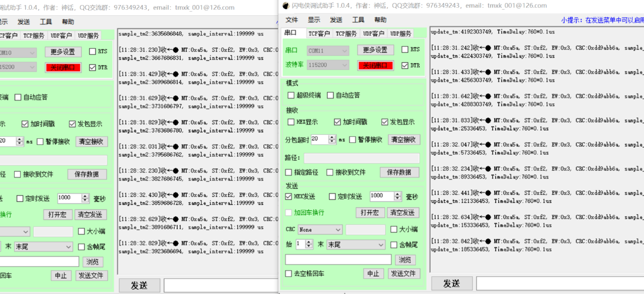Click 更多设置 button in right window
This screenshot has width=644, height=294.
coord(376,50)
